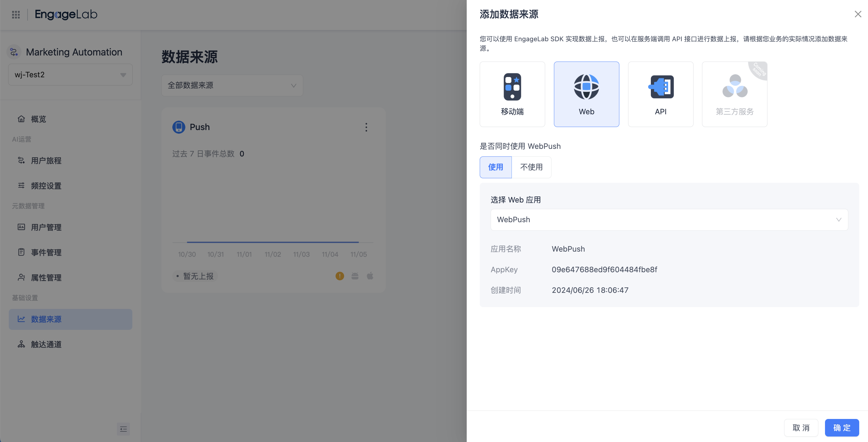Image resolution: width=868 pixels, height=442 pixels.
Task: Choose 不使用 for WebPush
Action: pos(532,167)
